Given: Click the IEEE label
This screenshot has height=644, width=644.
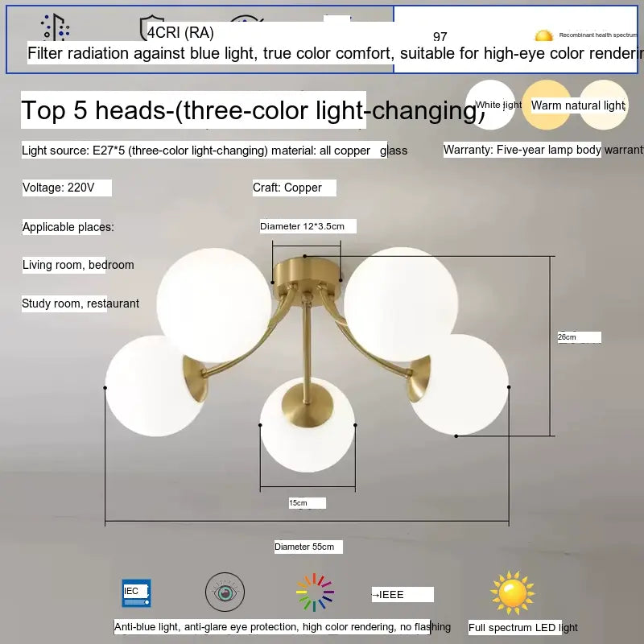Looking at the screenshot, I should coord(402,595).
